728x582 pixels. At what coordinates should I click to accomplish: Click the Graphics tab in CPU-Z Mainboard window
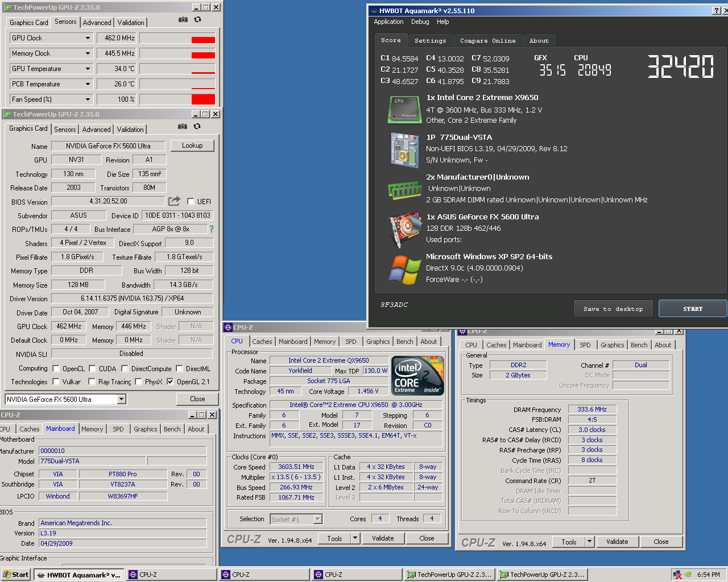click(x=146, y=429)
